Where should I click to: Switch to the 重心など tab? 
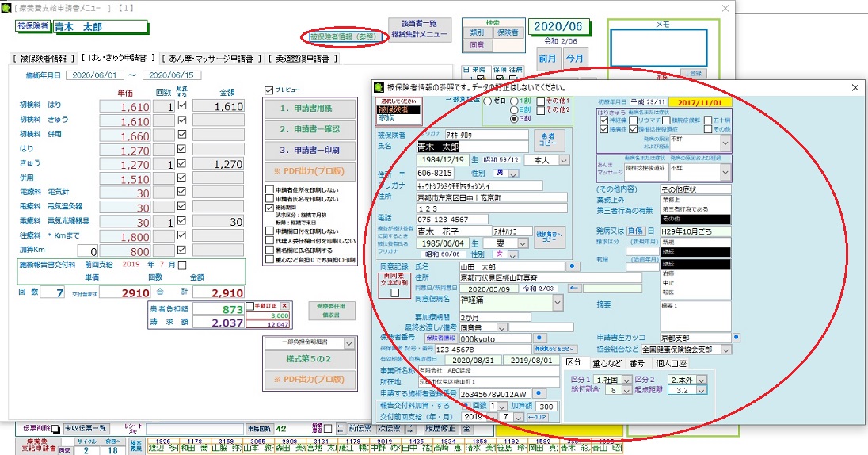[607, 364]
